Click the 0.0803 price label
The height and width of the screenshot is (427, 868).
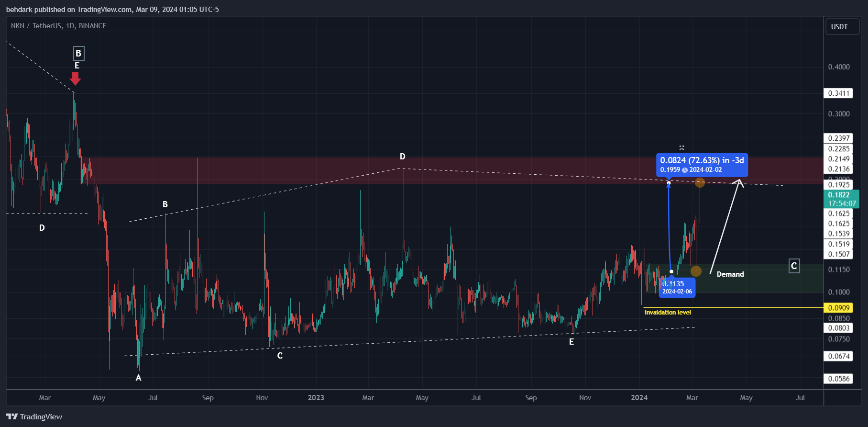click(x=839, y=328)
